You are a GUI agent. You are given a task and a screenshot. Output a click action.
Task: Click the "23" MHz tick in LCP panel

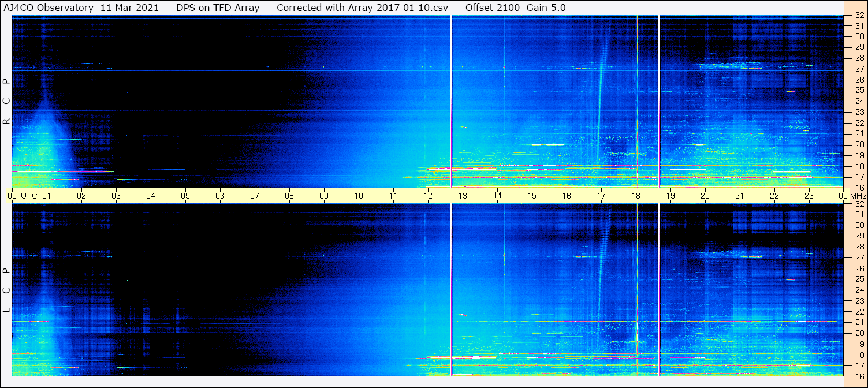(859, 301)
